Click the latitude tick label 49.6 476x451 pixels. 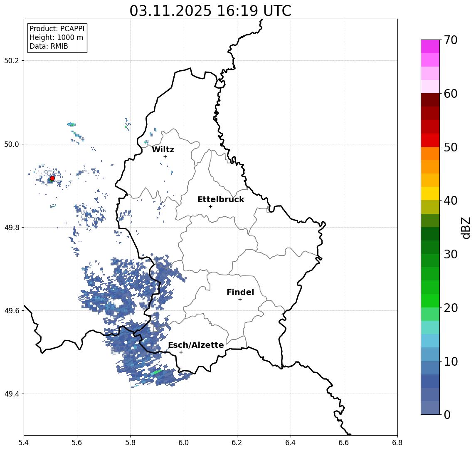click(x=12, y=311)
